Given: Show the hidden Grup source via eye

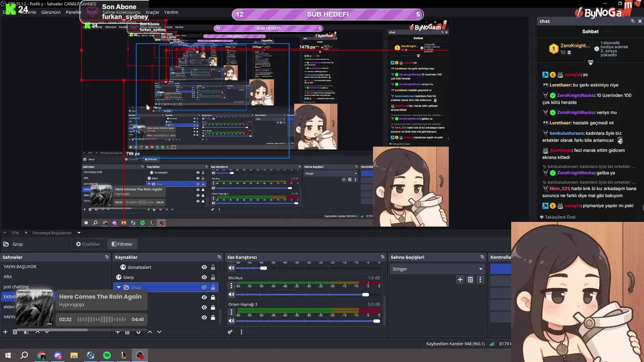Looking at the screenshot, I should [x=204, y=287].
